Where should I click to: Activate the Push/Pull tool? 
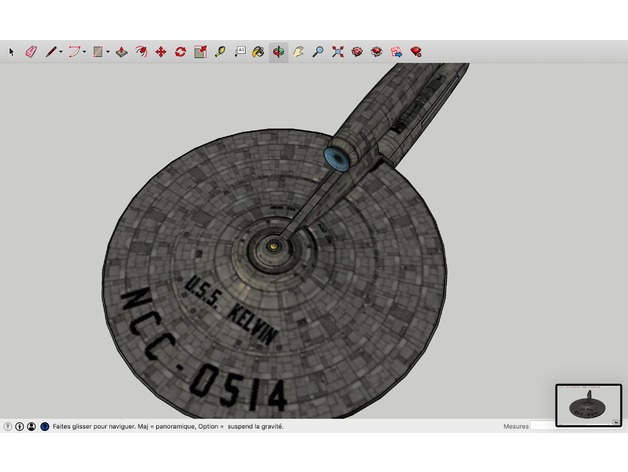pos(121,51)
